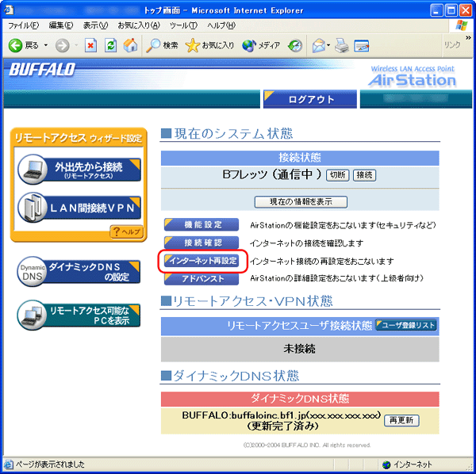
Task: Click the 接続確認 button
Action: pyautogui.click(x=202, y=243)
